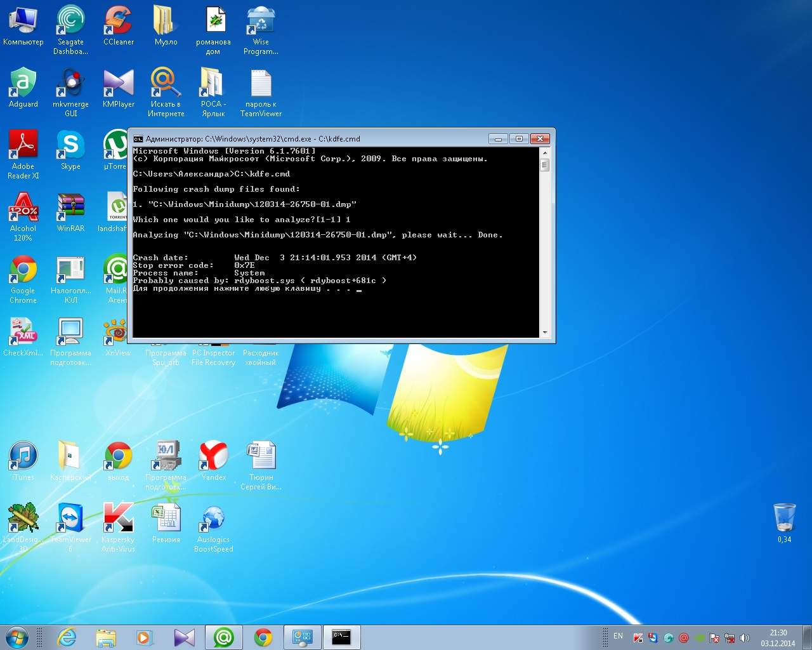Show desktop button at taskbar end
The height and width of the screenshot is (650, 812).
[x=808, y=637]
